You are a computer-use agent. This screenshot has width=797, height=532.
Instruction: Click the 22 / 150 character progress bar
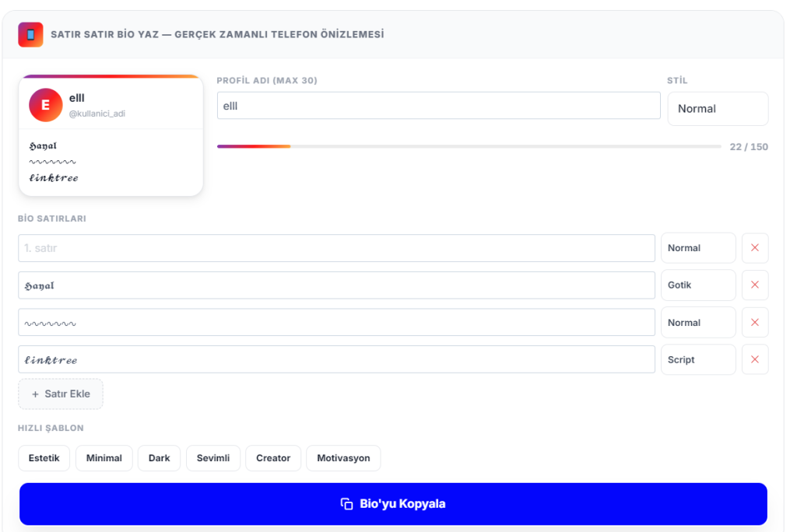click(x=469, y=146)
